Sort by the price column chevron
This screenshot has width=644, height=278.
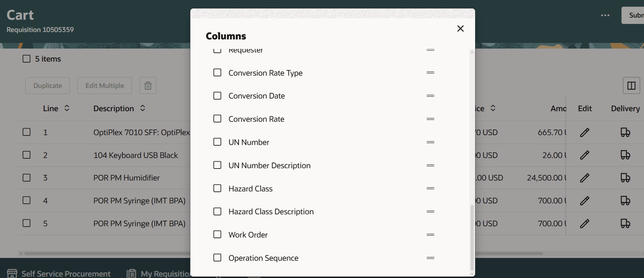coord(493,108)
